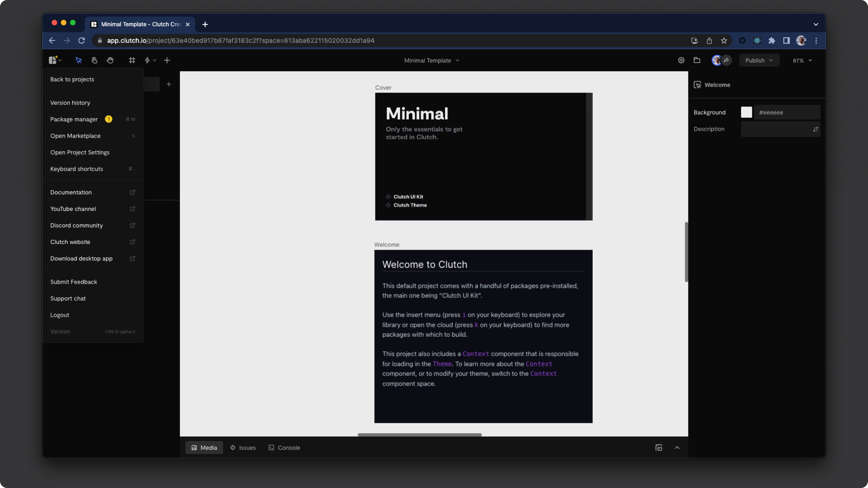Click the Background color swatch
Screen dimensions: 868x488
(746, 112)
